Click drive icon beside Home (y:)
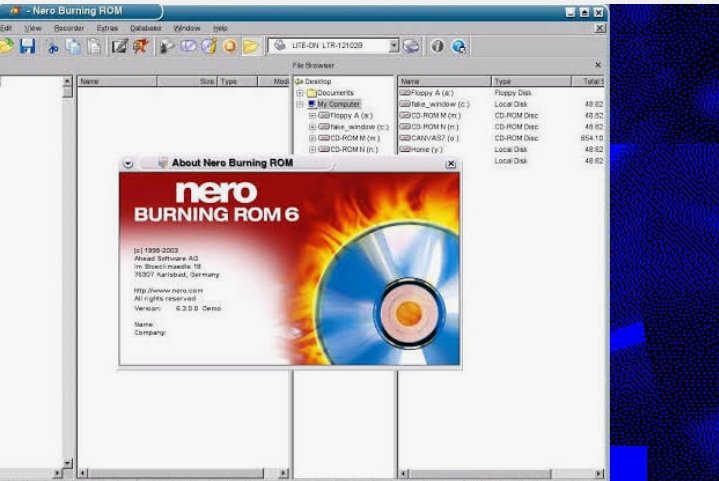 click(x=404, y=149)
